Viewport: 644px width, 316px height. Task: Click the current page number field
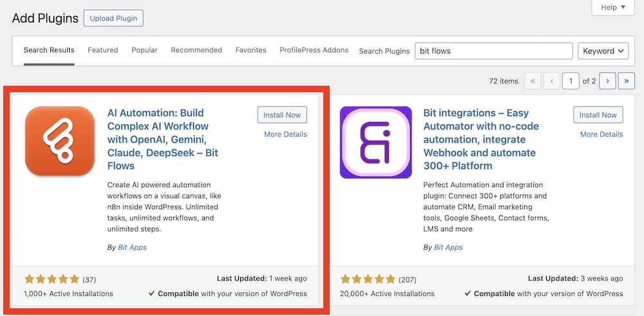(x=570, y=81)
